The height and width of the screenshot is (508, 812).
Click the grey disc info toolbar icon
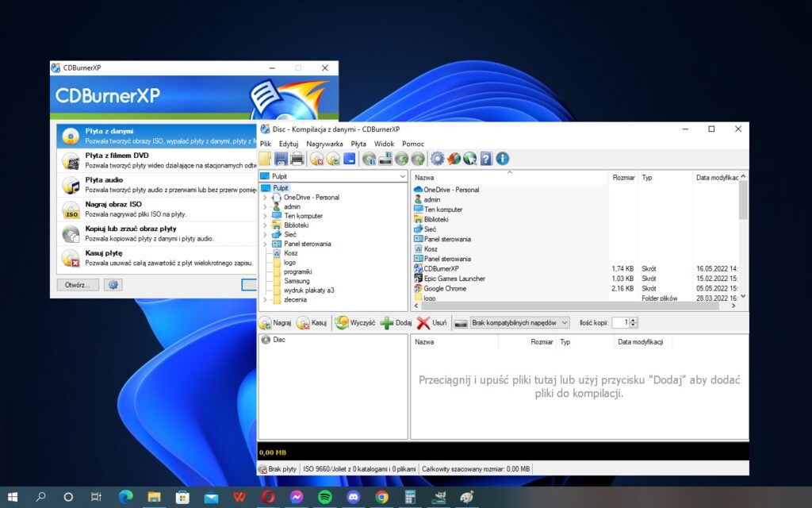(x=369, y=159)
